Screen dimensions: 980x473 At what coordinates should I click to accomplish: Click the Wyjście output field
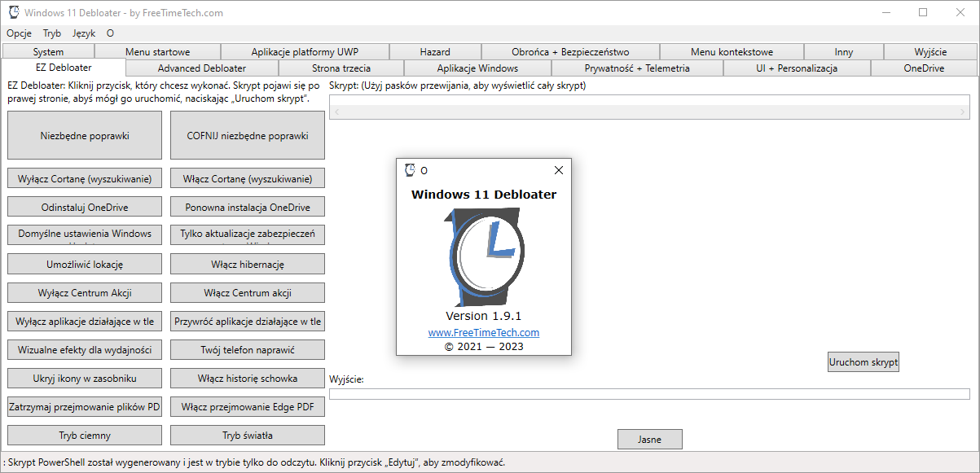coord(649,394)
